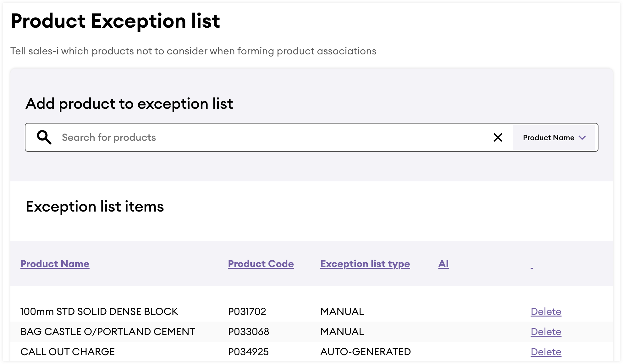Viewport: 623px width, 364px height.
Task: Click product code P033068
Action: tap(248, 332)
